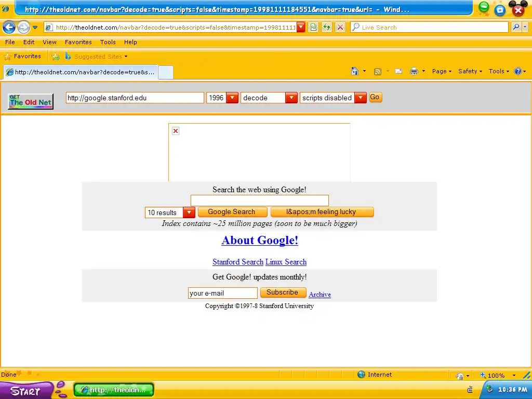Click the Home icon in command bar
Viewport: 532px width, 399px height.
355,71
